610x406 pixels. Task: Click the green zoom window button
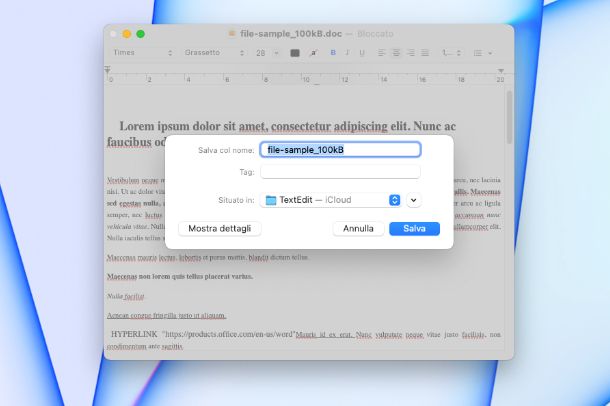point(140,34)
